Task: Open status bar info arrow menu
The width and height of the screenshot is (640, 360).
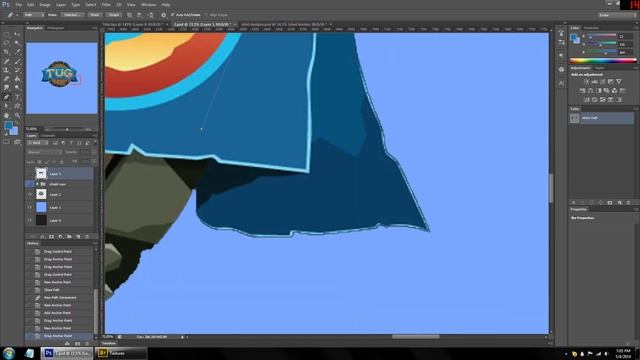Action: coord(182,337)
